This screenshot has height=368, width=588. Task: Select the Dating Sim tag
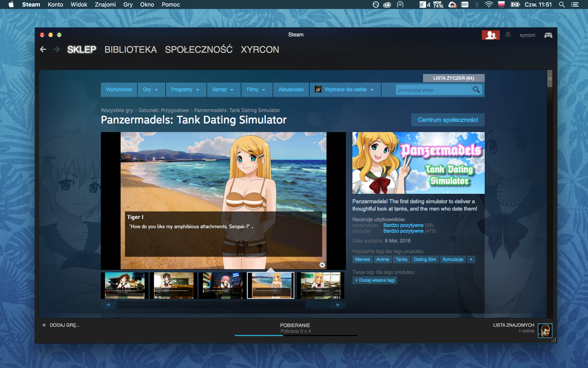(425, 259)
